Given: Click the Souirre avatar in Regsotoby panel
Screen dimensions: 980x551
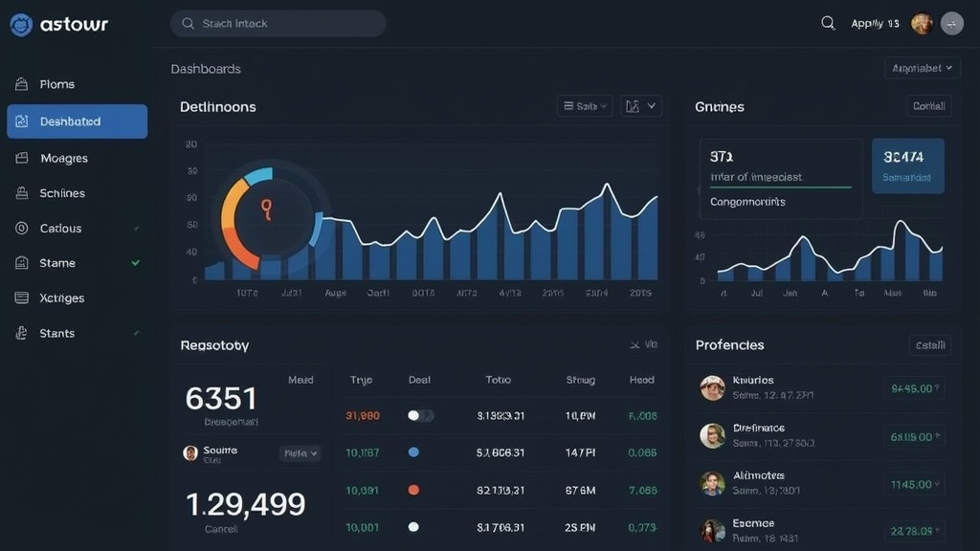Looking at the screenshot, I should pyautogui.click(x=190, y=452).
